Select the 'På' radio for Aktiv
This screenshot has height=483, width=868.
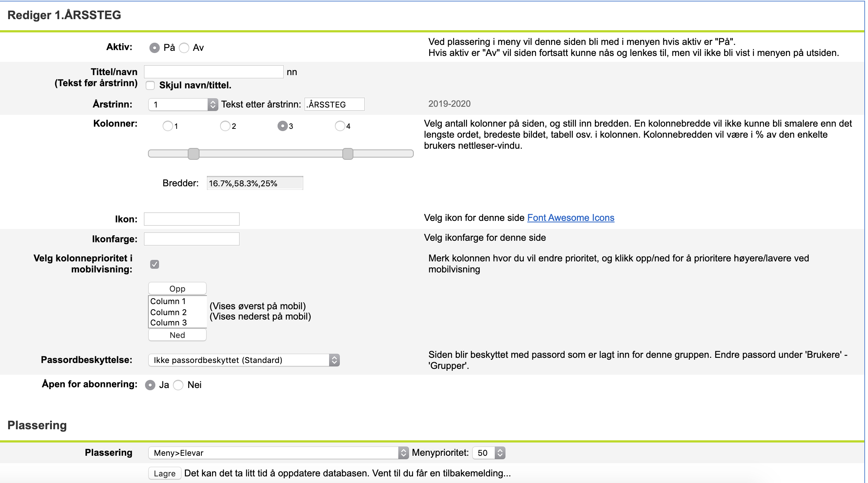[x=155, y=48]
